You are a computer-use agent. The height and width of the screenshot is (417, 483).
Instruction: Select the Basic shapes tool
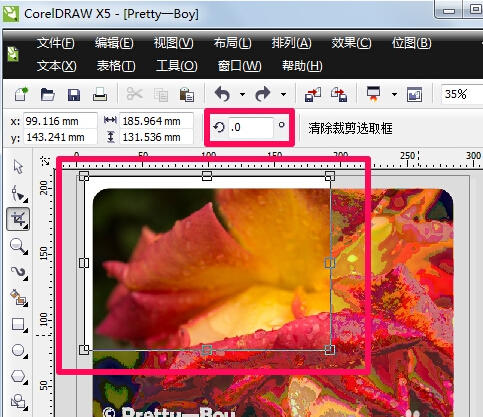coord(19,402)
